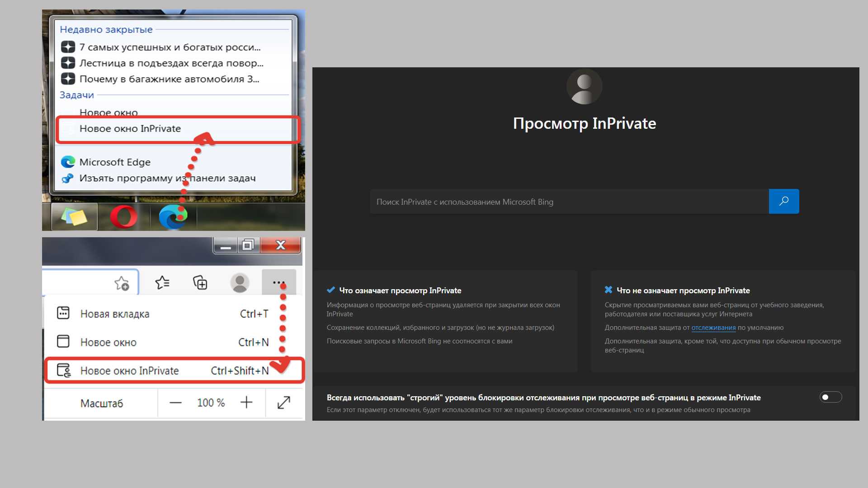Select Новое окно InPrivate from context menu
Image resolution: width=868 pixels, height=488 pixels.
click(179, 128)
